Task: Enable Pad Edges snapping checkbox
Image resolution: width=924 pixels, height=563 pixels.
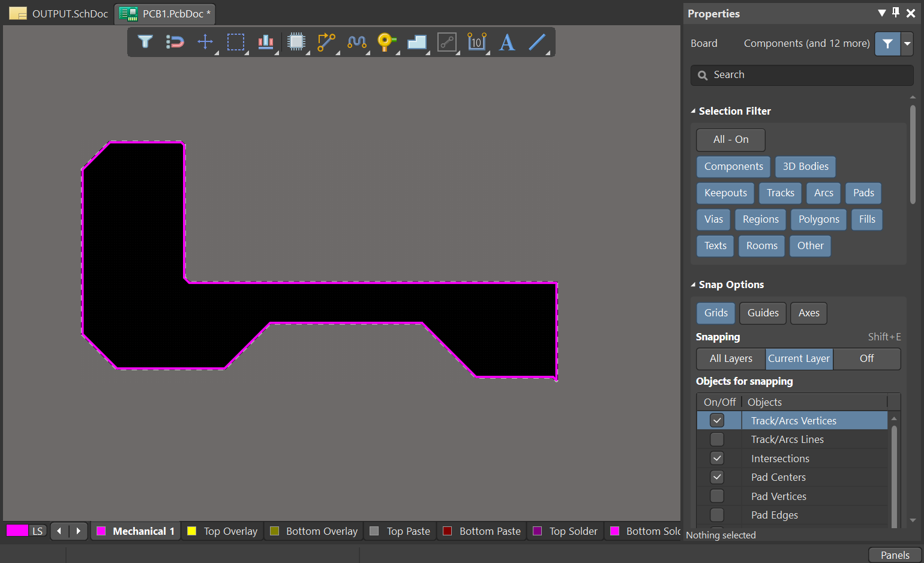Action: pyautogui.click(x=717, y=515)
